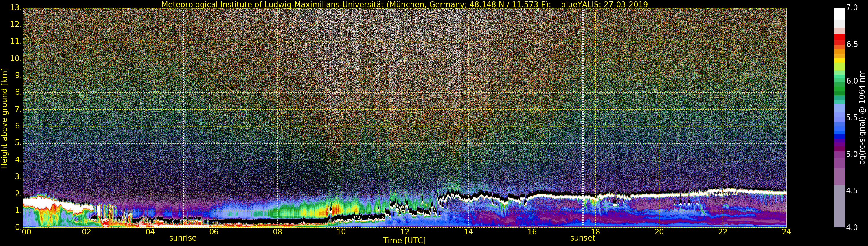Click the time axis tick '00'
Image resolution: width=868 pixels, height=246 pixels.
[x=26, y=232]
